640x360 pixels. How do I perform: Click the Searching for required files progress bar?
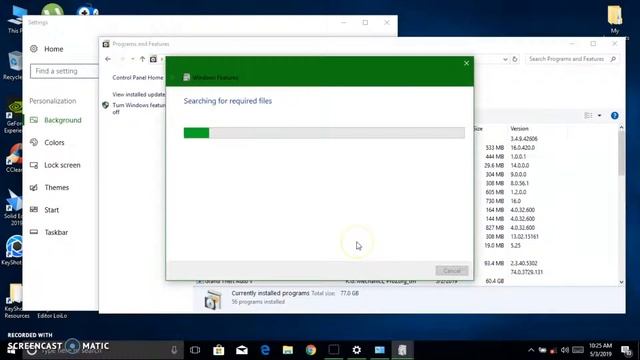(x=324, y=133)
